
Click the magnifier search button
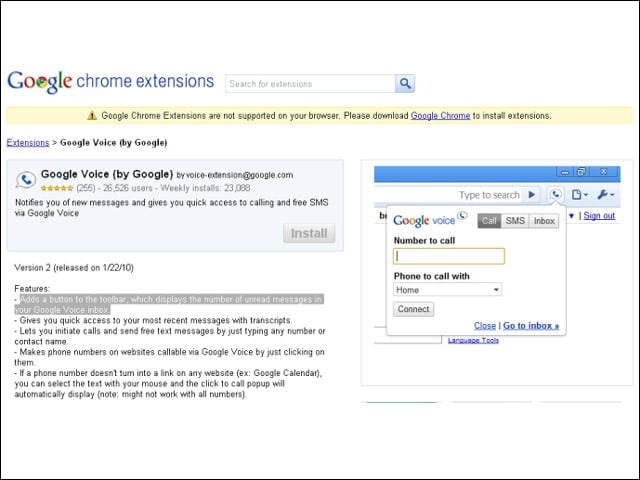pos(404,84)
